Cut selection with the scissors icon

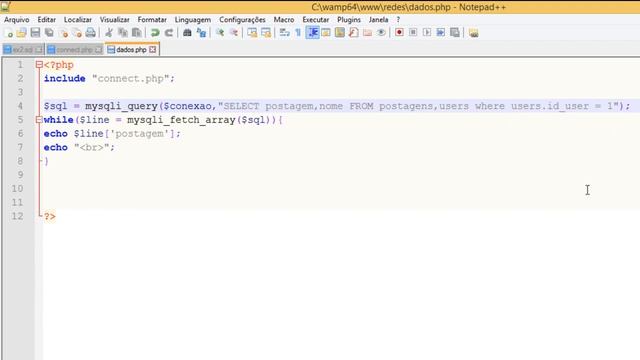(109, 33)
